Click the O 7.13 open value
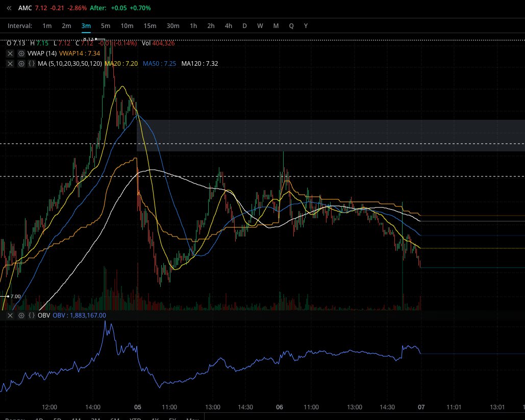This screenshot has width=525, height=420. (16, 43)
